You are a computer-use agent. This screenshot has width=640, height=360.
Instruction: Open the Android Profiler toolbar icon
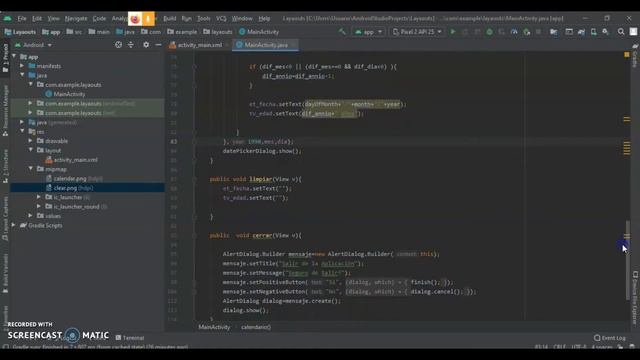514,31
